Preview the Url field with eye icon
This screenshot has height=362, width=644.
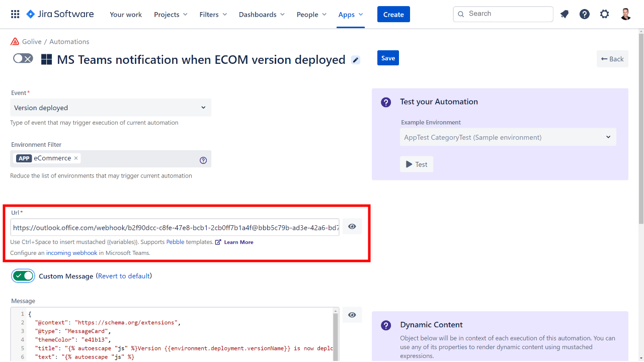[352, 227]
